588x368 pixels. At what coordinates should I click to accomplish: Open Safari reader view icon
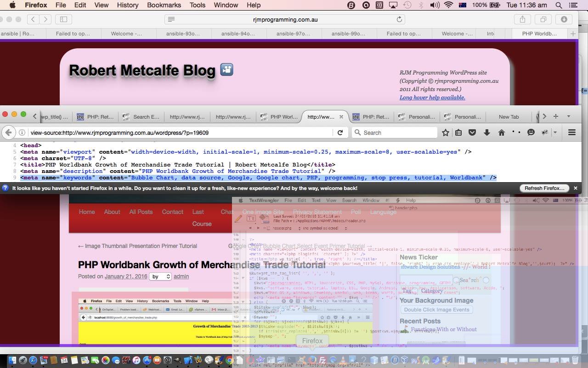[171, 19]
